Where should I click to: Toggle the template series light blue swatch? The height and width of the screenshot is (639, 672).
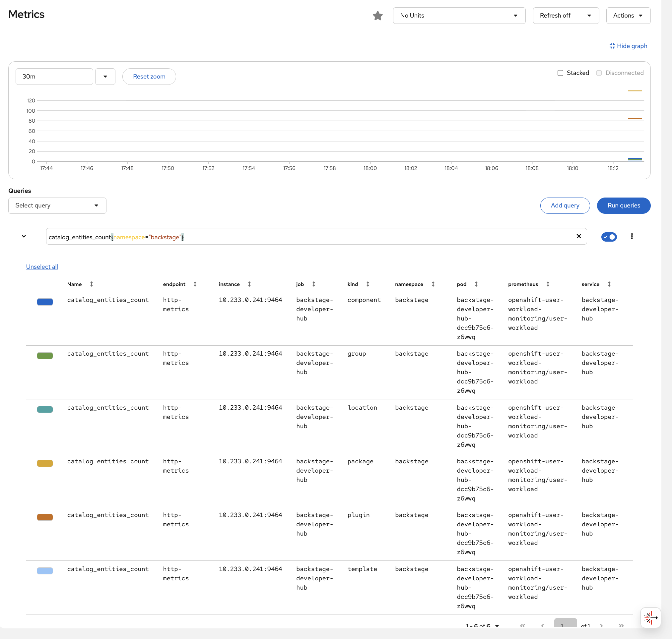(x=45, y=571)
